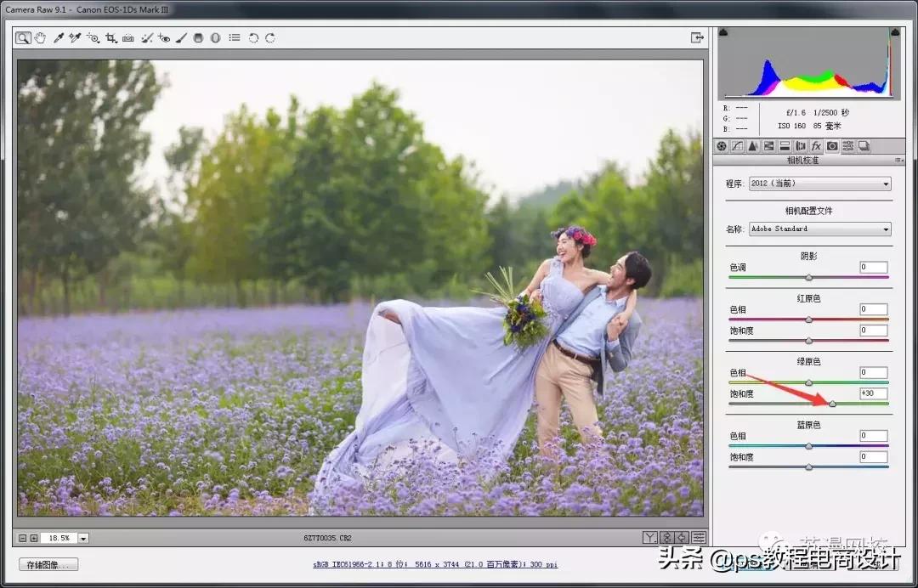
Task: Toggle shadow clipping warning on the histogram
Action: 723,32
